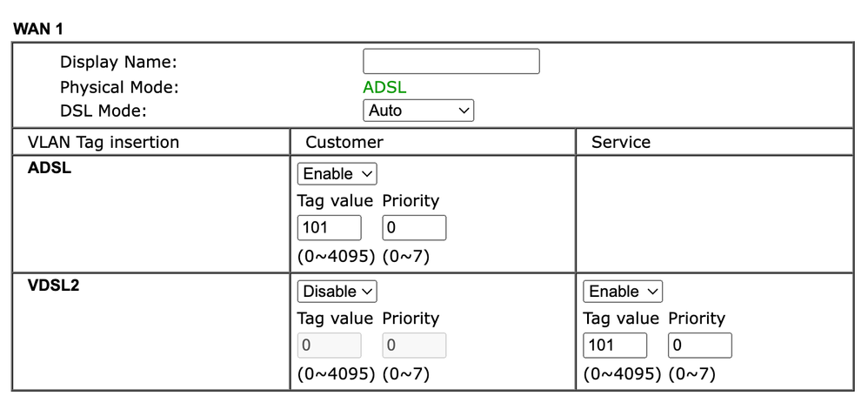868x403 pixels.
Task: Click the WAN 1 heading
Action: click(x=38, y=29)
